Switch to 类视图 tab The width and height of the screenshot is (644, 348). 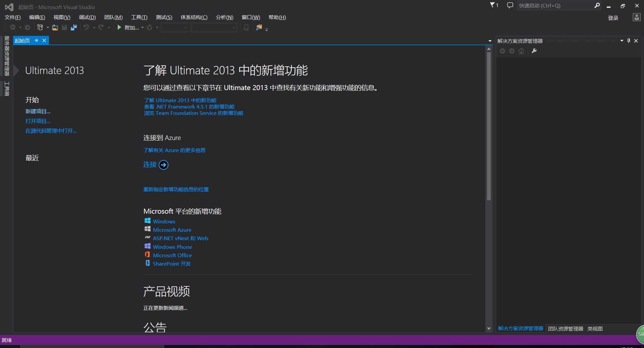[x=595, y=329]
